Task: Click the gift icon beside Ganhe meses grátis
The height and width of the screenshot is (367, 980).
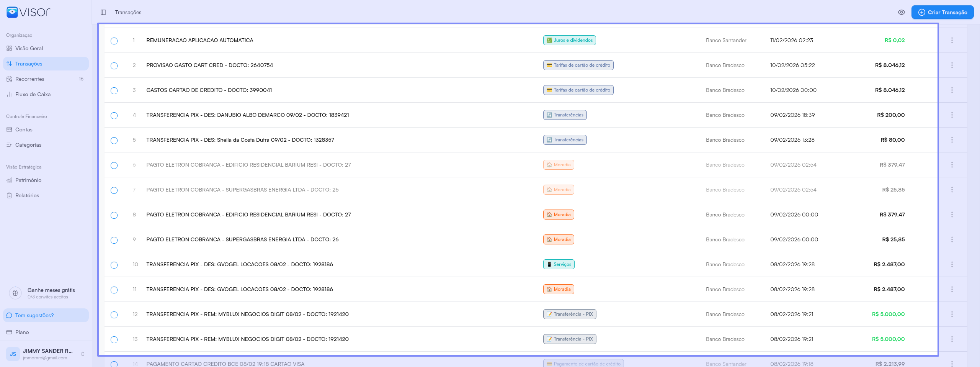Action: coord(15,293)
